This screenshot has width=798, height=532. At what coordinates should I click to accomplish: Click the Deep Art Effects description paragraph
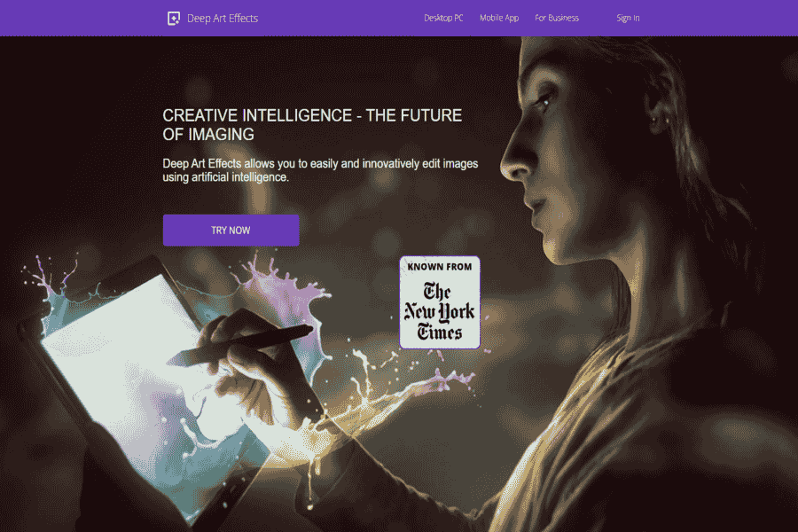click(x=320, y=170)
